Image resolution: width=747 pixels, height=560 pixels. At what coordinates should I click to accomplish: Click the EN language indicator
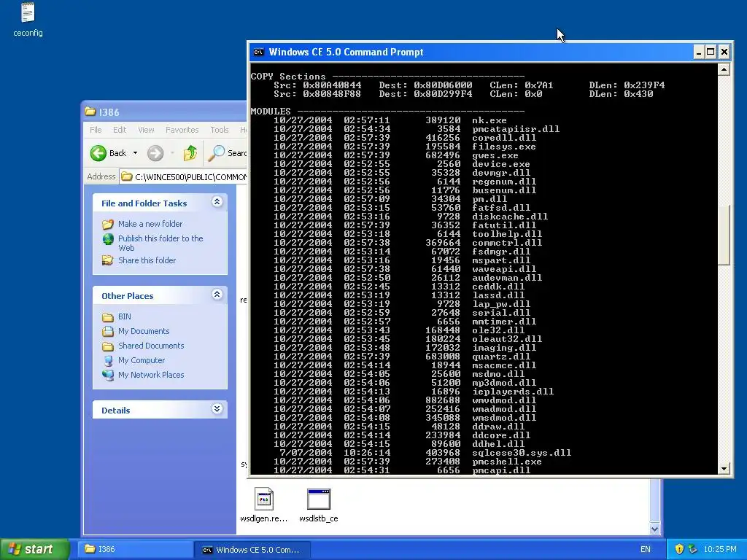click(645, 549)
